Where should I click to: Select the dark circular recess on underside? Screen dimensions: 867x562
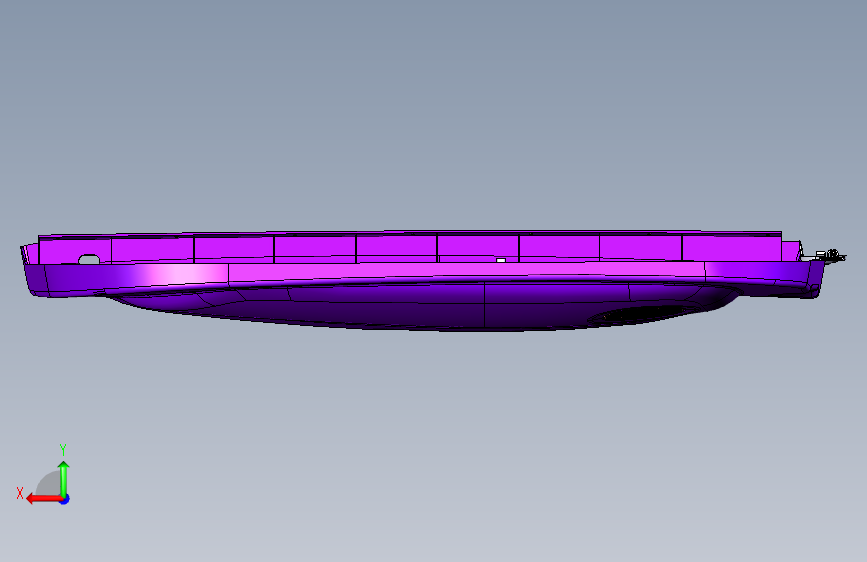[x=644, y=313]
